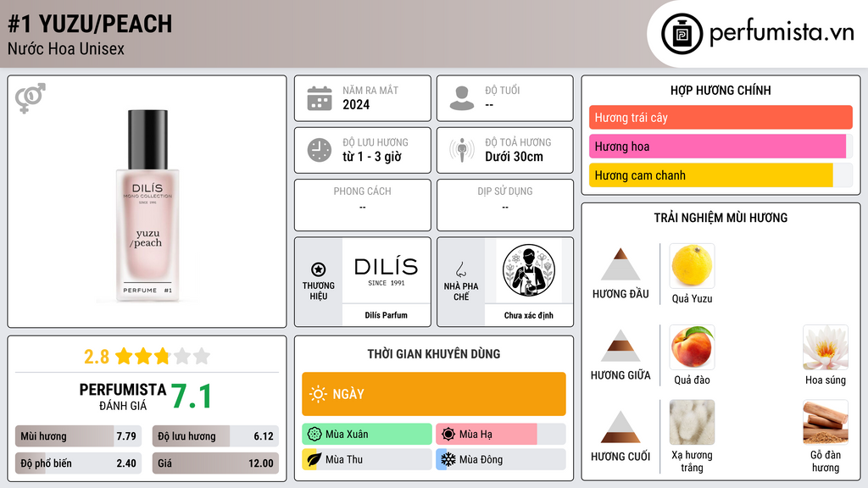Click the Dilís perfume bottle image
The height and width of the screenshot is (488, 868).
(147, 206)
